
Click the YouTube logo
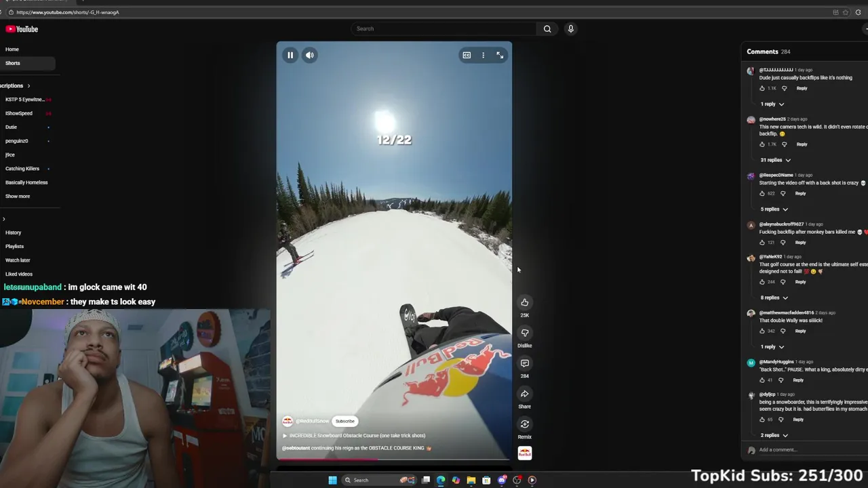coord(22,29)
